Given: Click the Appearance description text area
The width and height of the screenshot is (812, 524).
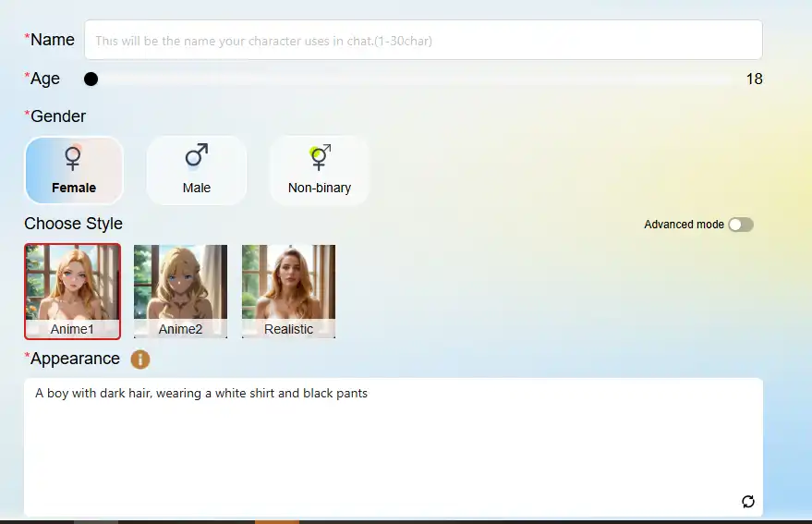Looking at the screenshot, I should [x=393, y=446].
